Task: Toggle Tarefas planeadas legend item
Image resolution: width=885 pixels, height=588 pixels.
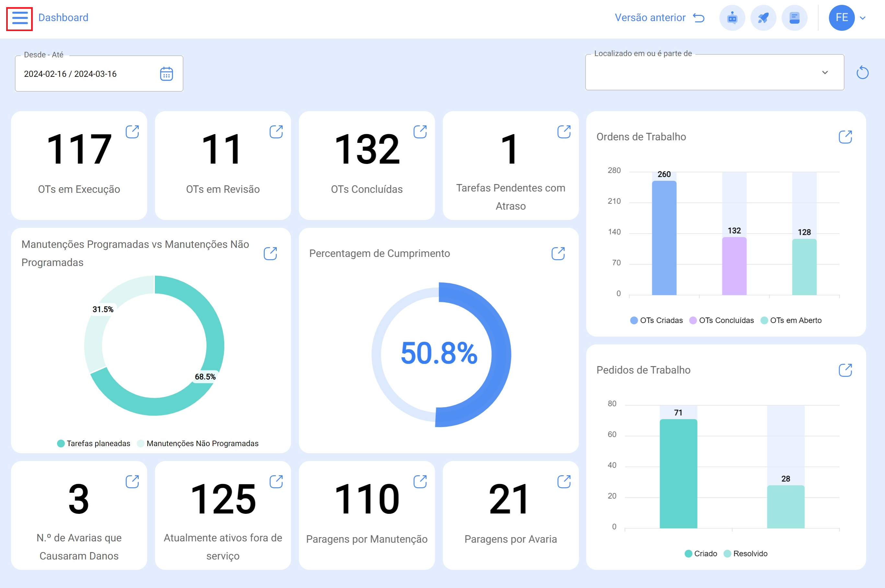Action: click(x=93, y=443)
